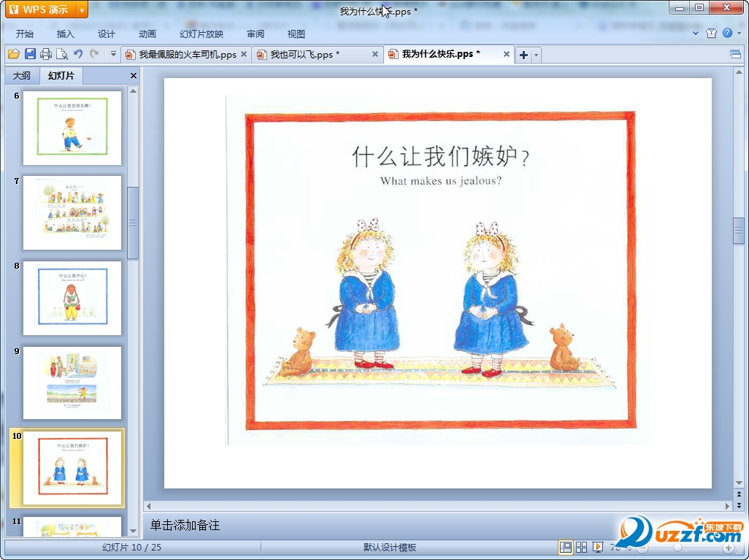
Task: Open dropdown arrow beside the help icon
Action: click(x=739, y=34)
